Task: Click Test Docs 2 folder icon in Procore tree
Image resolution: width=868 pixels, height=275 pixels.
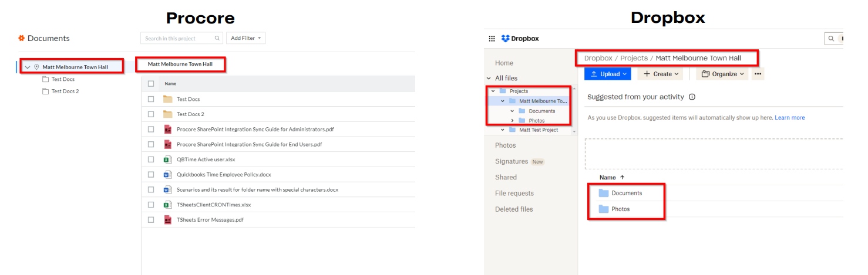Action: [45, 91]
